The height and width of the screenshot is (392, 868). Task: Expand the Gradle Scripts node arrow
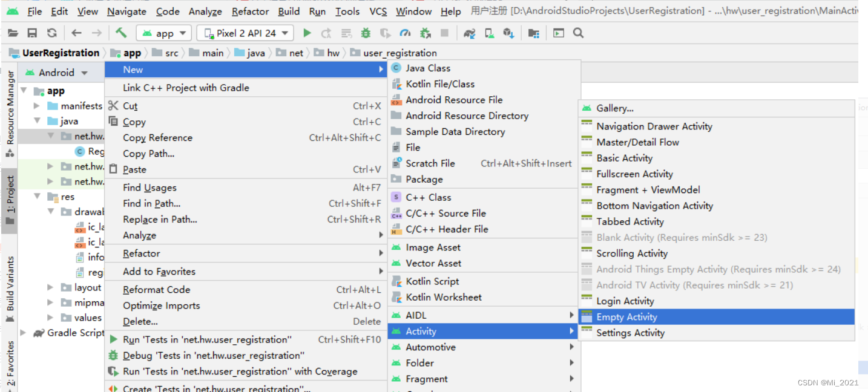click(23, 333)
